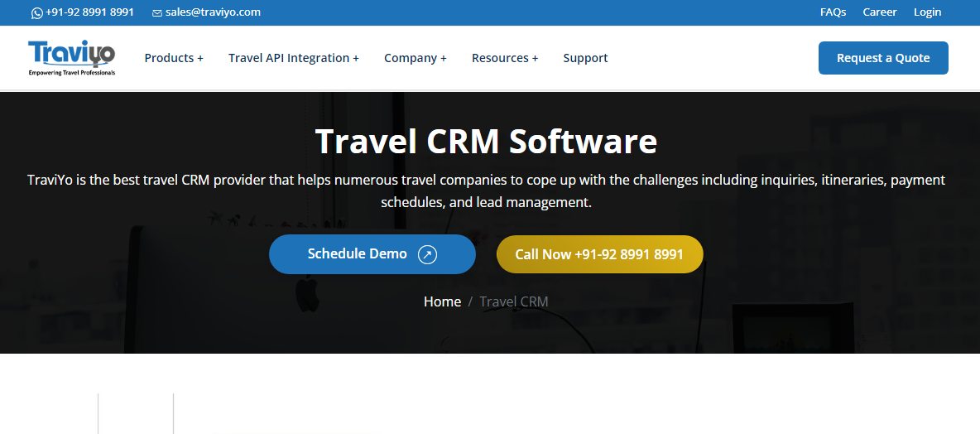Open the Support menu item
This screenshot has width=980, height=434.
pyautogui.click(x=585, y=58)
